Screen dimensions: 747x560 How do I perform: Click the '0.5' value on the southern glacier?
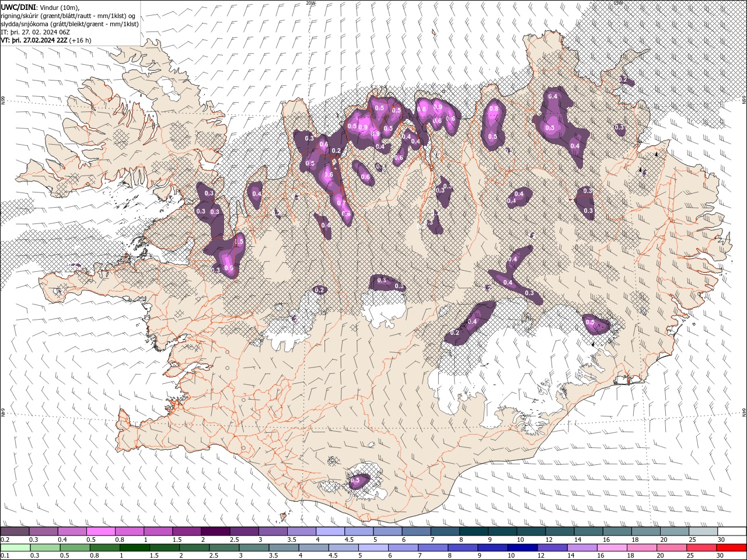point(355,481)
